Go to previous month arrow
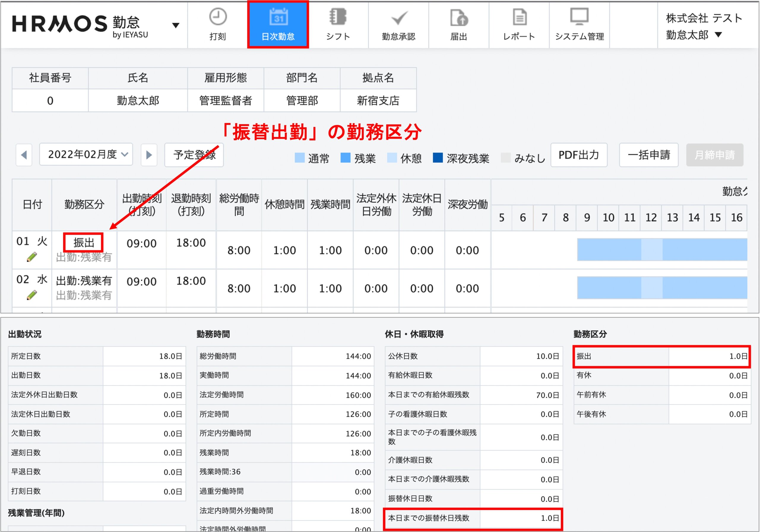This screenshot has height=532, width=760. (x=24, y=155)
